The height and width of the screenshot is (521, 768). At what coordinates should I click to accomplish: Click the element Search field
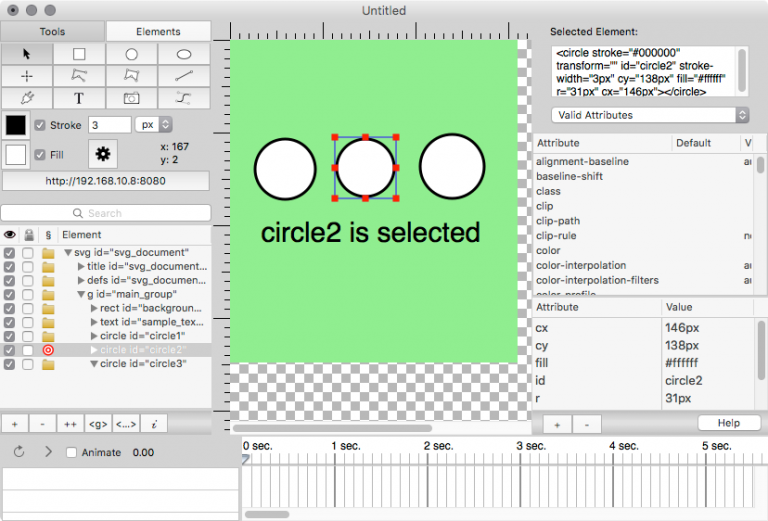(x=105, y=213)
